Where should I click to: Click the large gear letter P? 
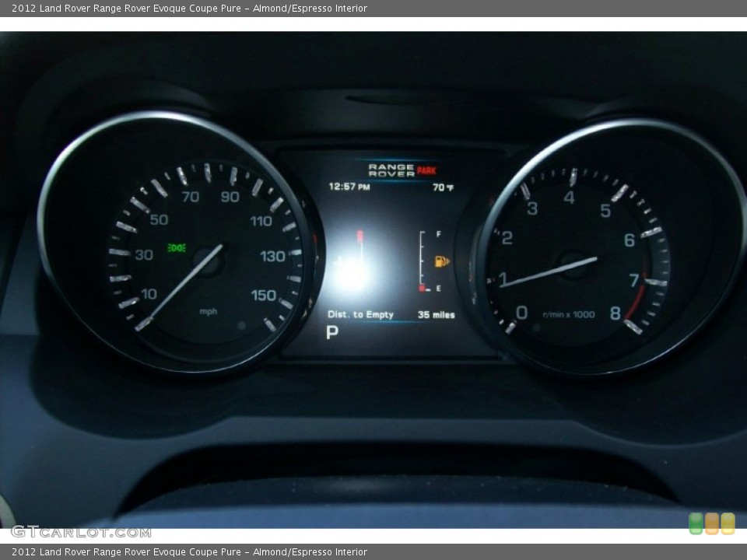point(332,332)
